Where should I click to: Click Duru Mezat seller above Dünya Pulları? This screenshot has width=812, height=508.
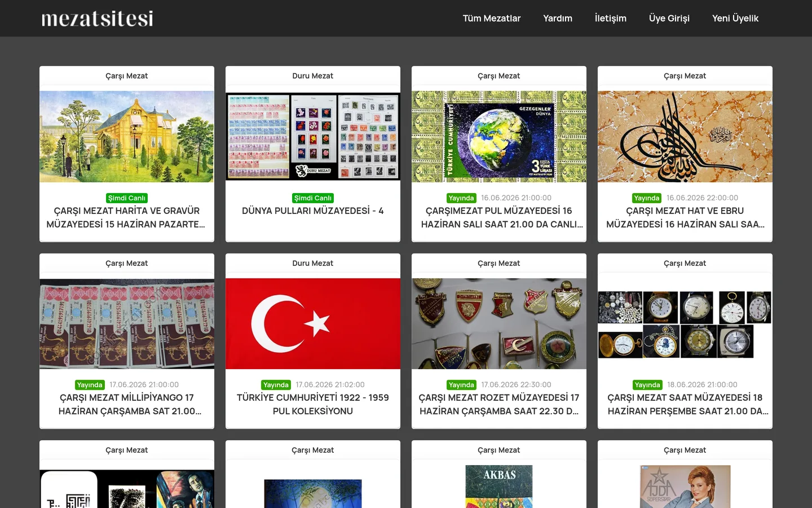[x=313, y=76]
